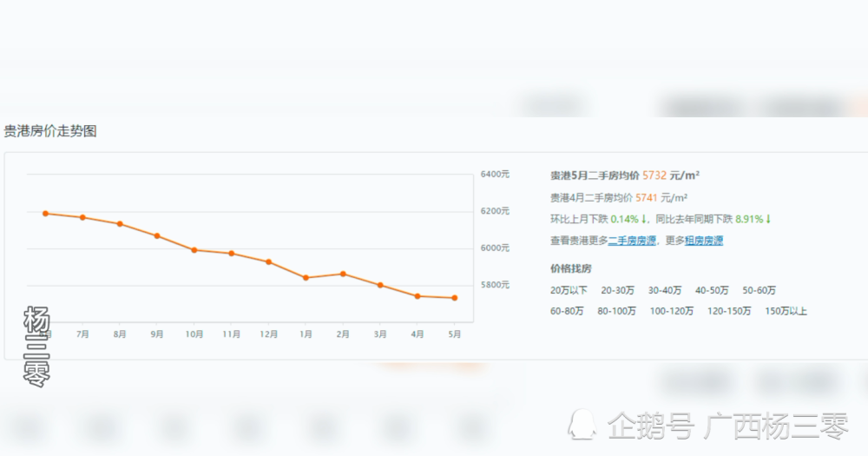This screenshot has width=868, height=456.
Task: Filter by 40-50万 price range
Action: (712, 290)
